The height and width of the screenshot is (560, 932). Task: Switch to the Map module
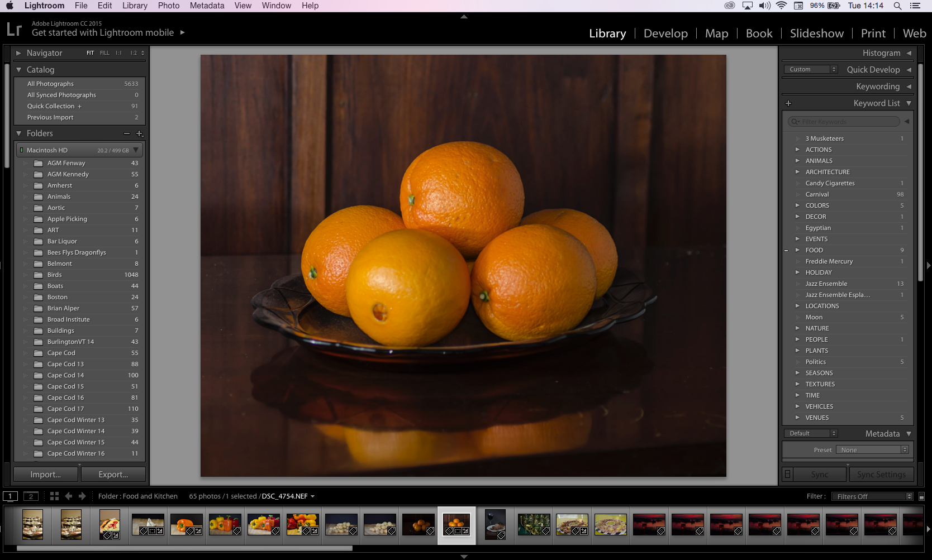coord(716,33)
